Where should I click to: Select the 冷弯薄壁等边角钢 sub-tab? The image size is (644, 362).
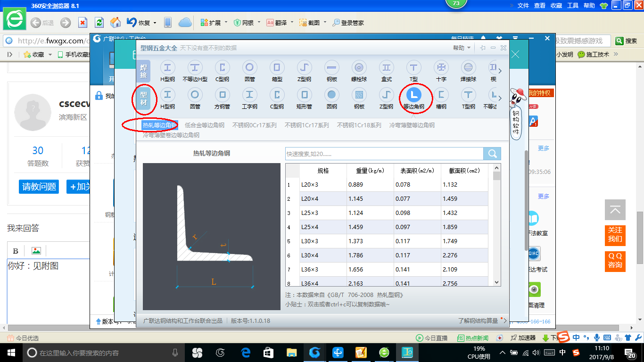412,125
